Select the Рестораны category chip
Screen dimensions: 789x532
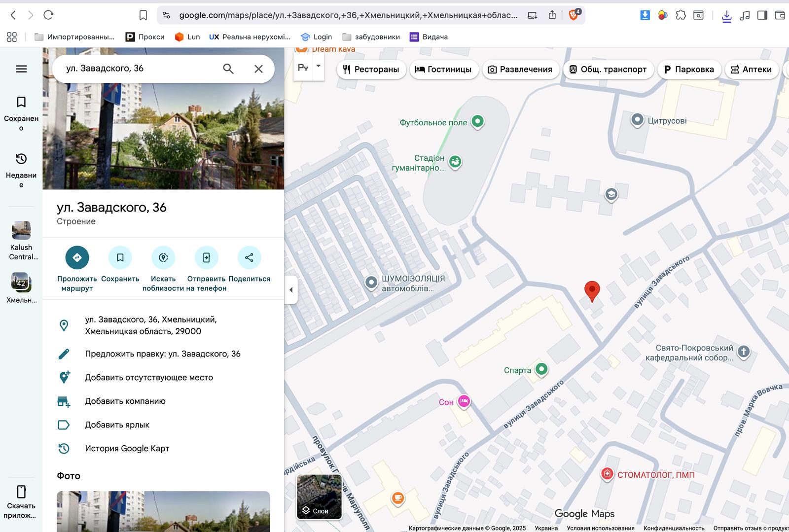371,70
